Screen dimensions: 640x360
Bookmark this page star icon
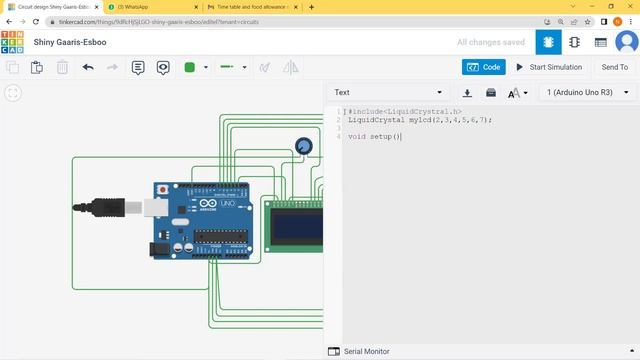[x=587, y=22]
